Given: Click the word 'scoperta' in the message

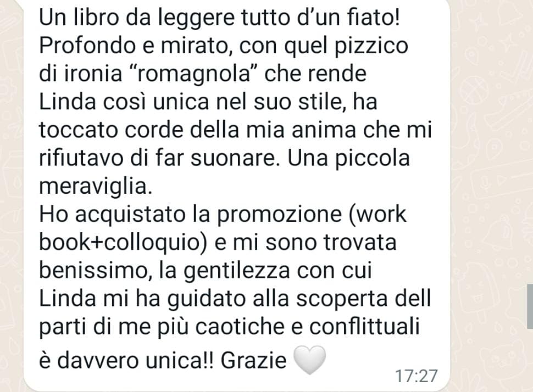Looking at the screenshot, I should pyautogui.click(x=343, y=300).
